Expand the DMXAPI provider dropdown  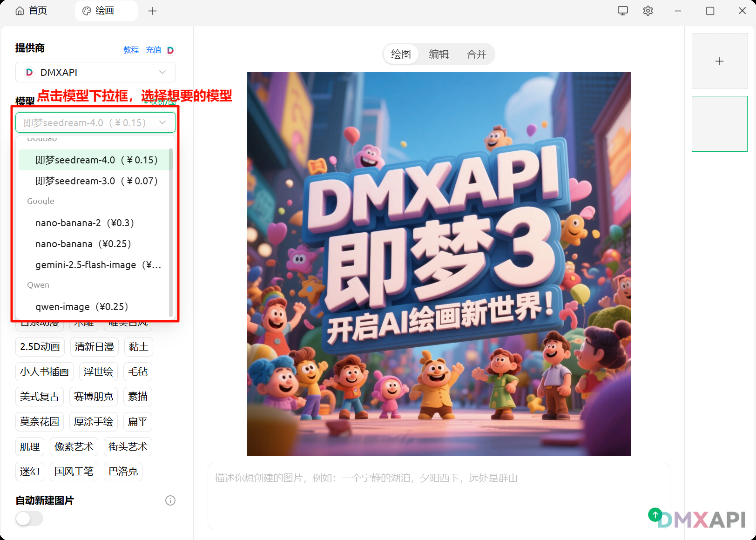pyautogui.click(x=95, y=72)
